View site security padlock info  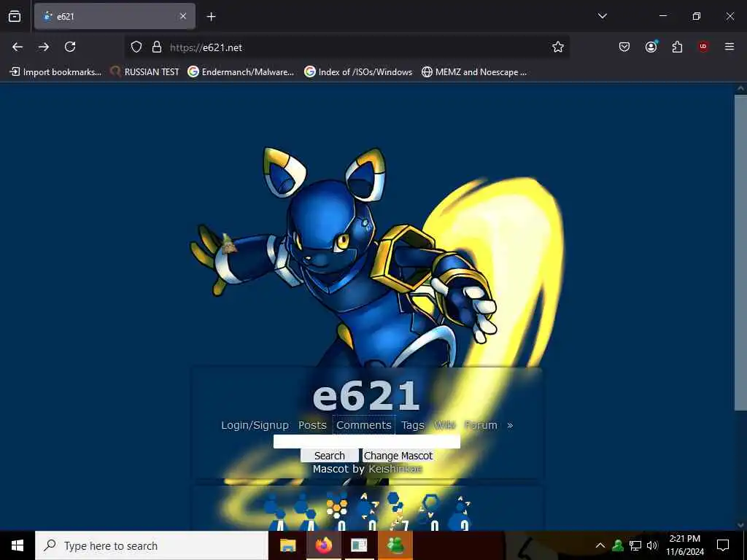click(157, 47)
